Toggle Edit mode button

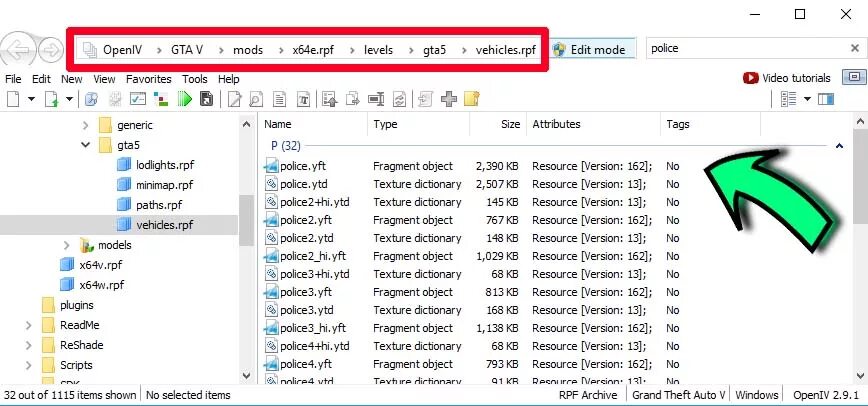[593, 49]
